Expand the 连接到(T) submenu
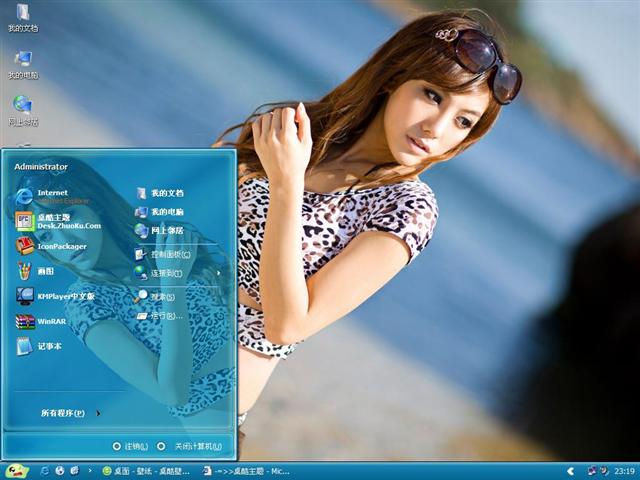Image resolution: width=640 pixels, height=480 pixels. [x=178, y=273]
